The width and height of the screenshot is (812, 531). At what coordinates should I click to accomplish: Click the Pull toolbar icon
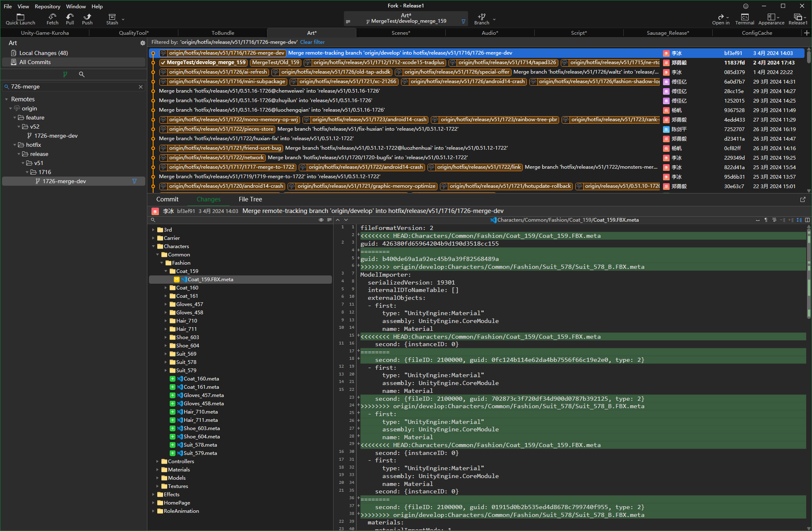pos(70,17)
